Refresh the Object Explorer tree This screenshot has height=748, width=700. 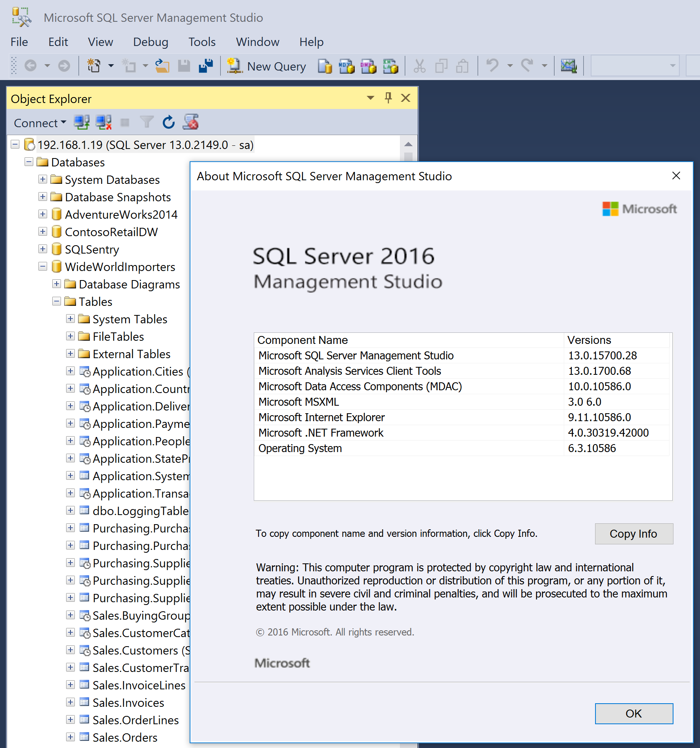click(169, 122)
